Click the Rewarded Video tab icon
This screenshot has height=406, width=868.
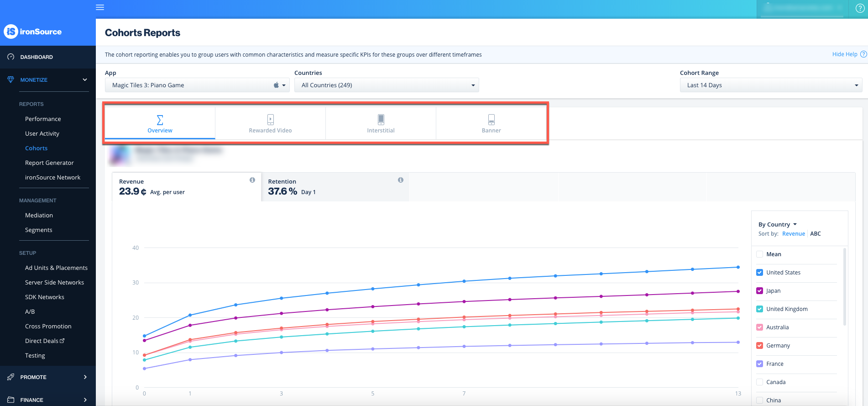[x=270, y=120]
